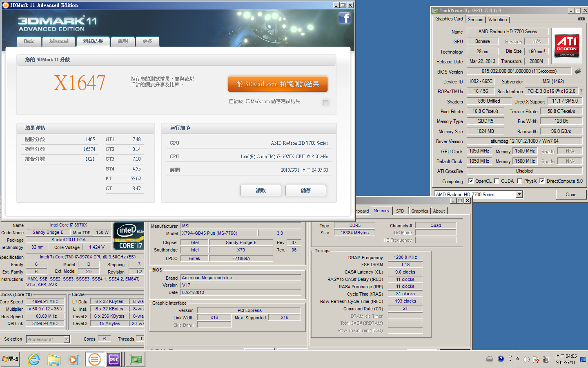
Task: Toggle the DirectCompute 5.0 checkbox
Action: click(542, 181)
